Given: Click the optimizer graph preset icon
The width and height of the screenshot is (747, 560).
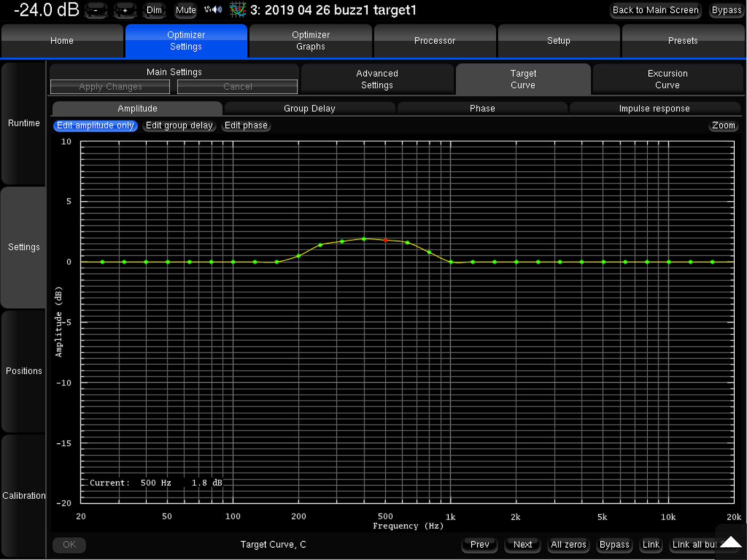Looking at the screenshot, I should pos(237,10).
